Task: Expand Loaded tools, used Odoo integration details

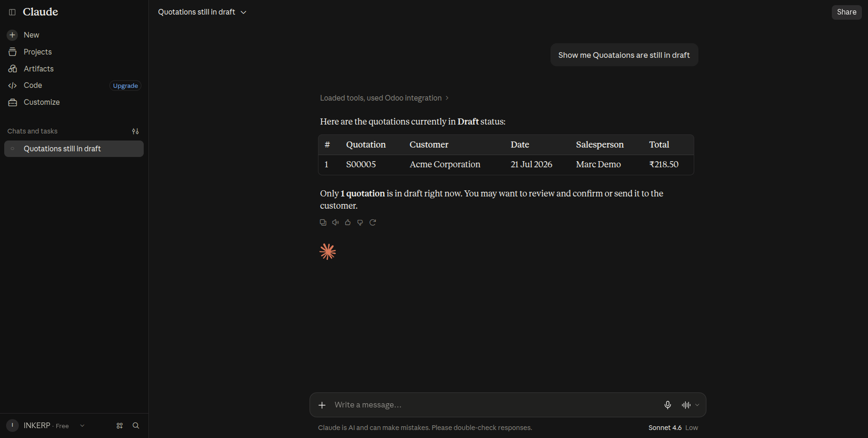Action: point(384,98)
